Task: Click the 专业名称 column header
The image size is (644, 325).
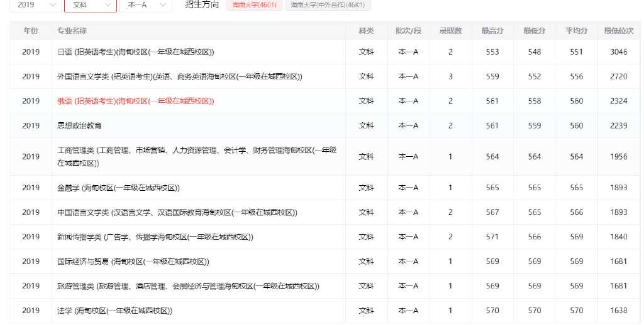Action: coord(72,31)
